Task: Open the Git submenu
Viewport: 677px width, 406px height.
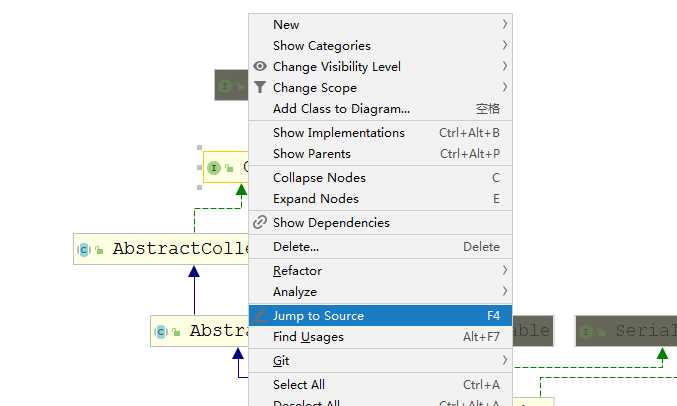Action: pyautogui.click(x=380, y=361)
